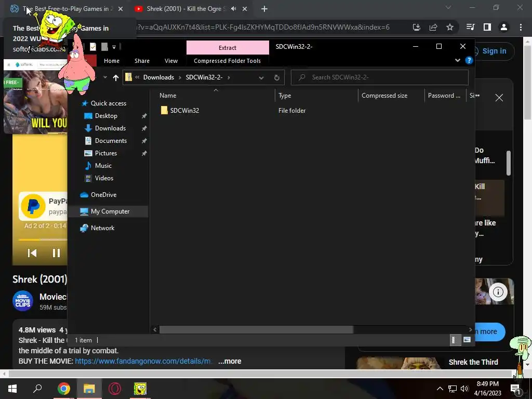Open the Customize Quick Access Toolbar dropdown
The image size is (532, 399).
(x=114, y=47)
